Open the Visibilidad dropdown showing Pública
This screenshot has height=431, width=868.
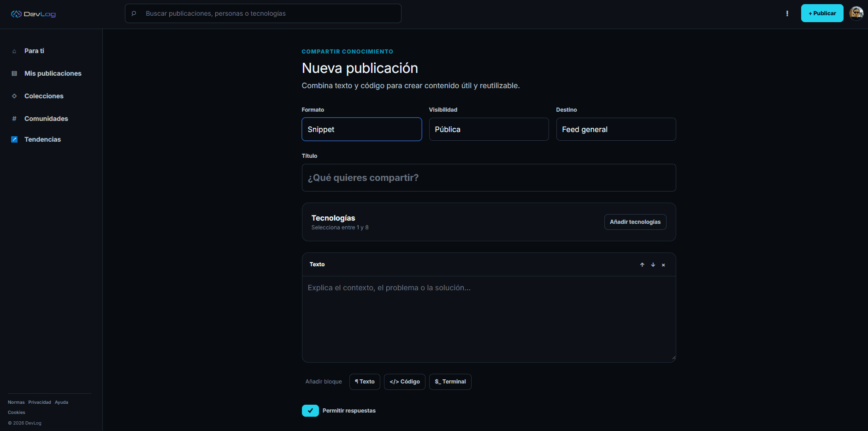tap(489, 129)
